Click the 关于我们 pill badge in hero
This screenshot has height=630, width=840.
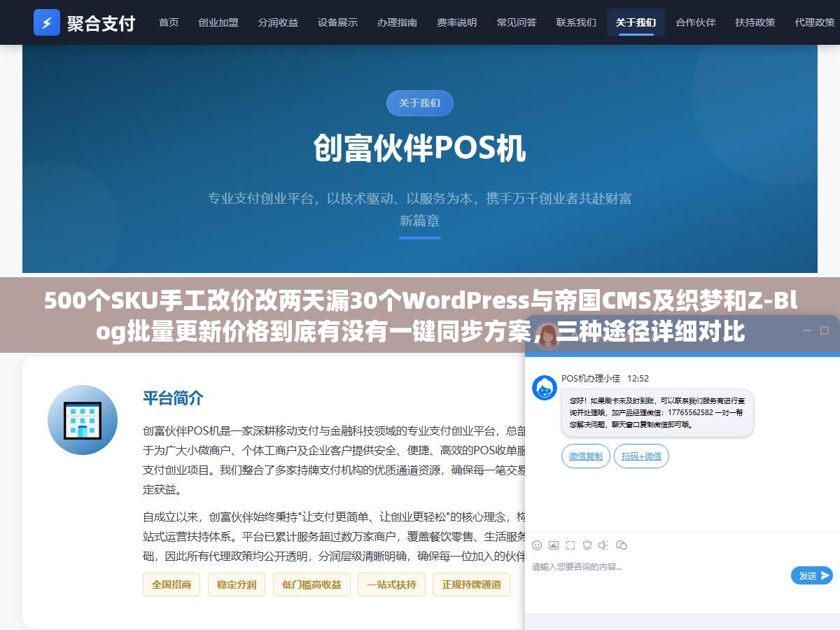click(x=420, y=103)
